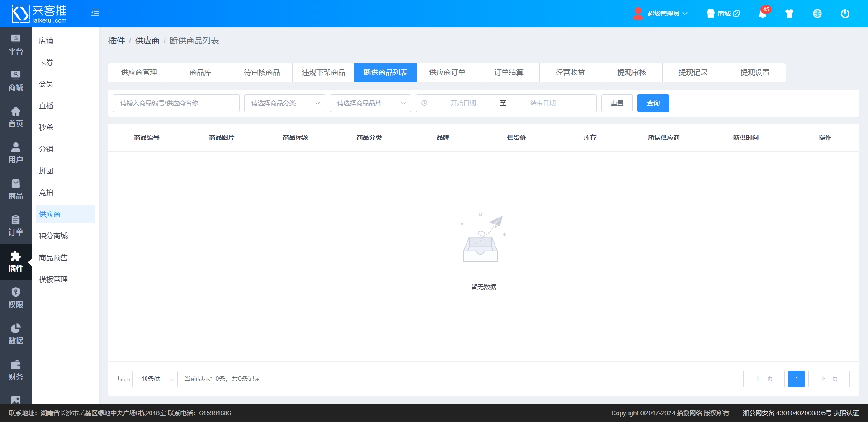Open the 财务 finance sidebar icon
This screenshot has height=422, width=868.
click(x=16, y=370)
